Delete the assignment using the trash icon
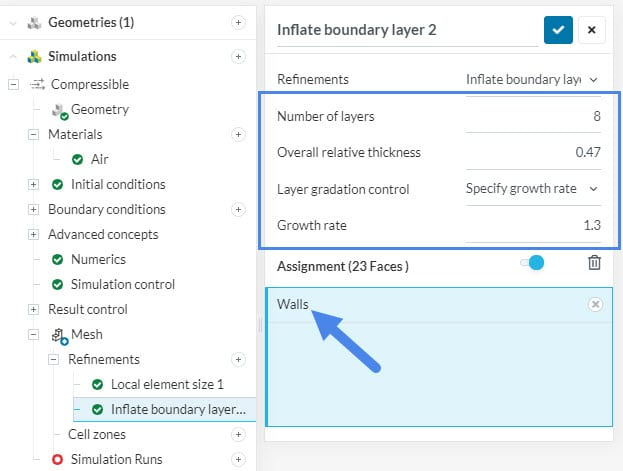This screenshot has height=471, width=623. pyautogui.click(x=594, y=263)
